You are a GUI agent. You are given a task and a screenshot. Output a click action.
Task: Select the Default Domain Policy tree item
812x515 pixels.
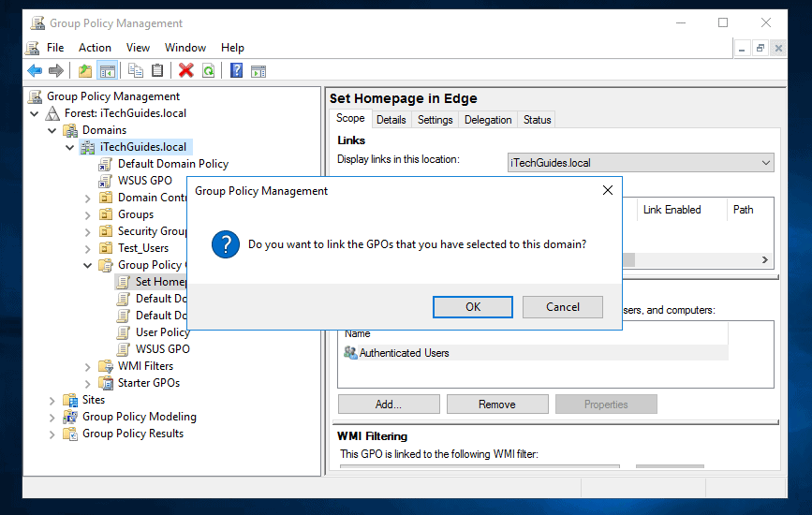[173, 164]
